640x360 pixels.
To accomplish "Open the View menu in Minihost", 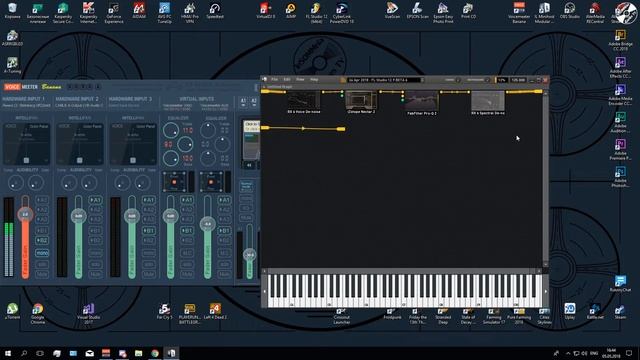I will click(x=300, y=80).
